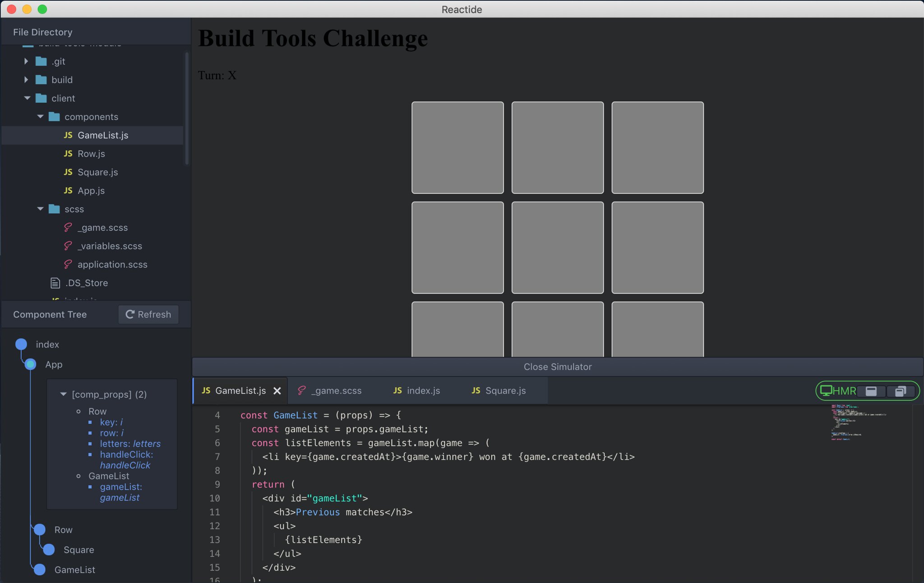Click the middle-right tic-tac-toe square

point(658,248)
